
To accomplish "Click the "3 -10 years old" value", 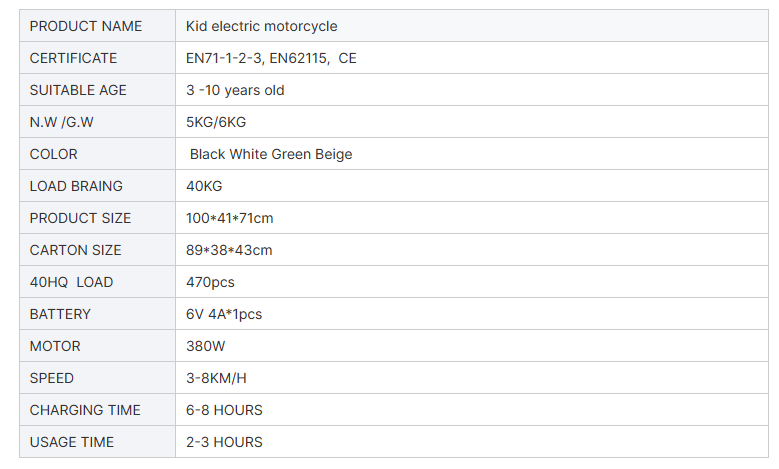I will click(x=235, y=90).
